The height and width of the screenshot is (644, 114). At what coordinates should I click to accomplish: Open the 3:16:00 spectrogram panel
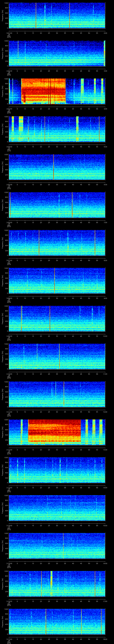[x=57, y=584]
